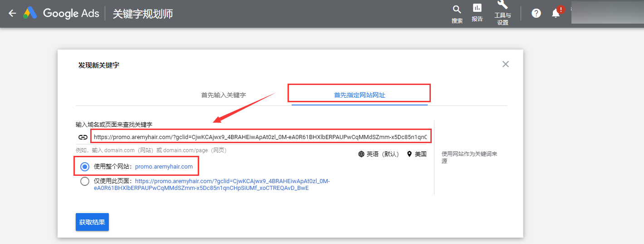The image size is (644, 244).
Task: Open the notifications bell icon
Action: coord(556,13)
